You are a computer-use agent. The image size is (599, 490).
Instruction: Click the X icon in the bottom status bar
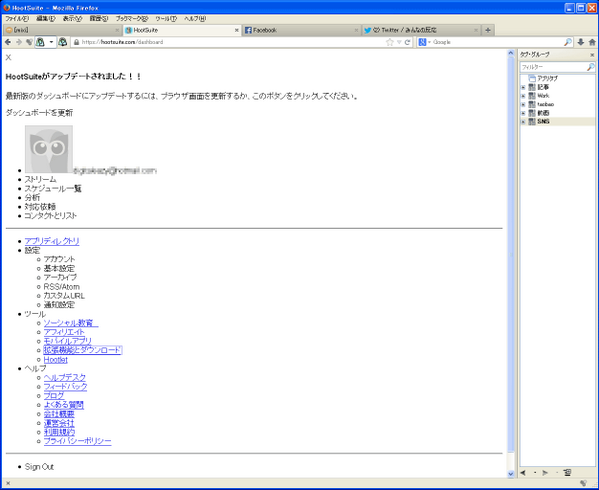coord(8,484)
